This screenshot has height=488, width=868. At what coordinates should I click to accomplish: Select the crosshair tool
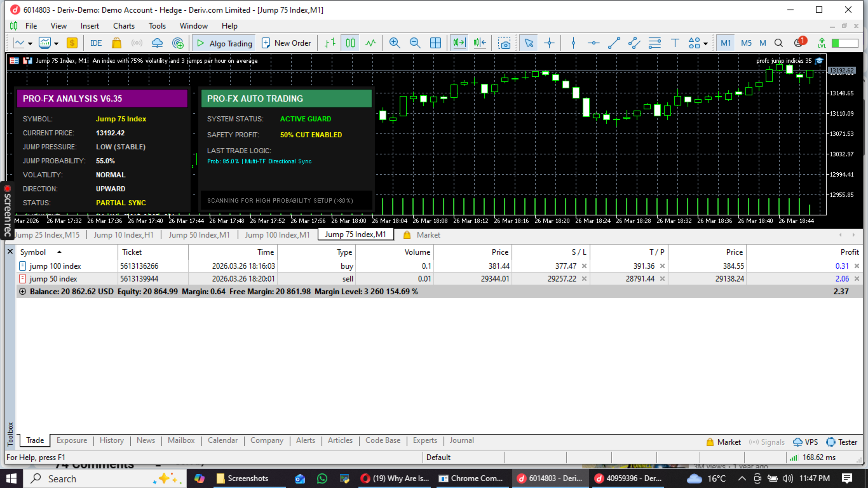click(x=549, y=43)
